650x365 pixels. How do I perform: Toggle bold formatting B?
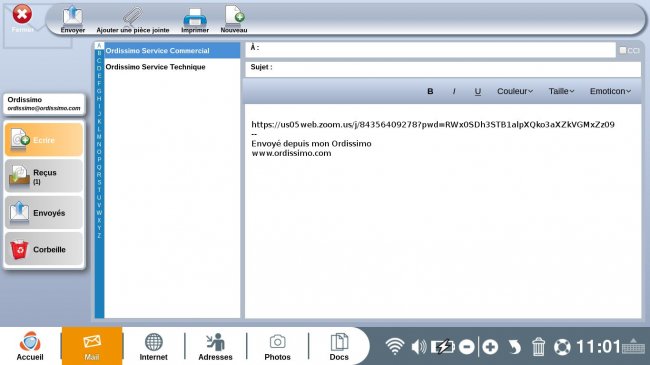[430, 91]
